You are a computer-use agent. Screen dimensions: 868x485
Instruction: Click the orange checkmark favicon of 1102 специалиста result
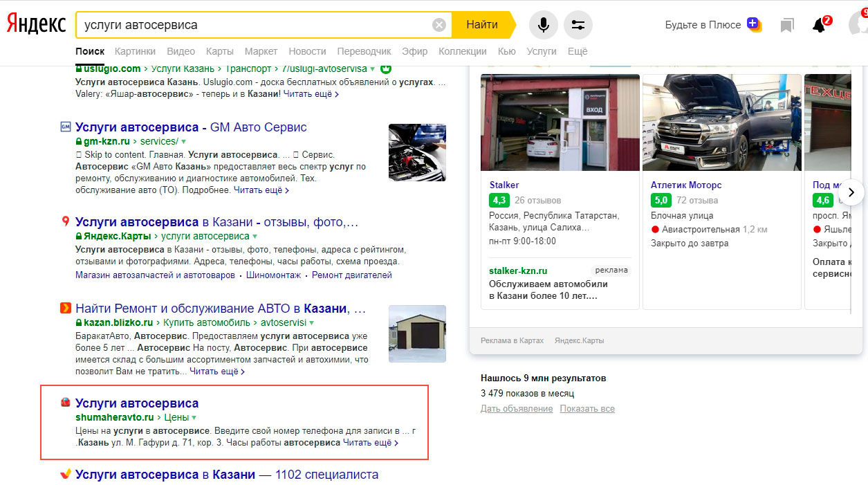click(x=66, y=475)
